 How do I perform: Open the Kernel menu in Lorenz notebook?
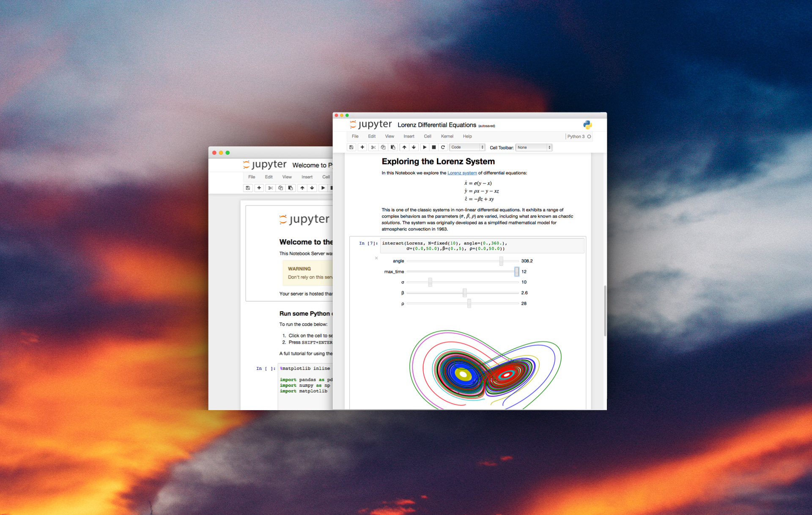click(x=447, y=136)
